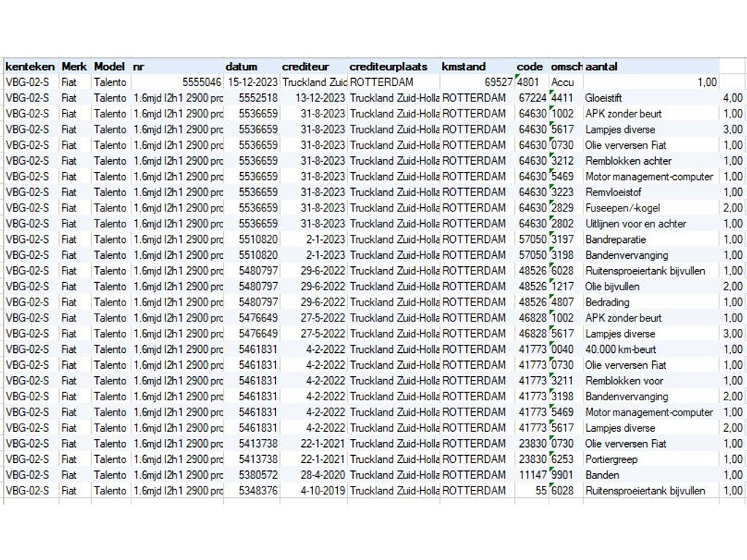Click the 'Bedrading' cell
This screenshot has width=747, height=560.
(651, 302)
